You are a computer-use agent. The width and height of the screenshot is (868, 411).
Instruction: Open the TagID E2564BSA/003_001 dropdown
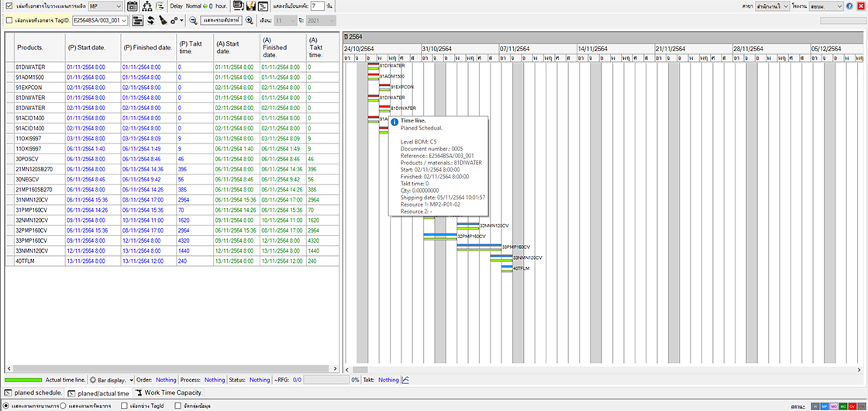point(98,20)
